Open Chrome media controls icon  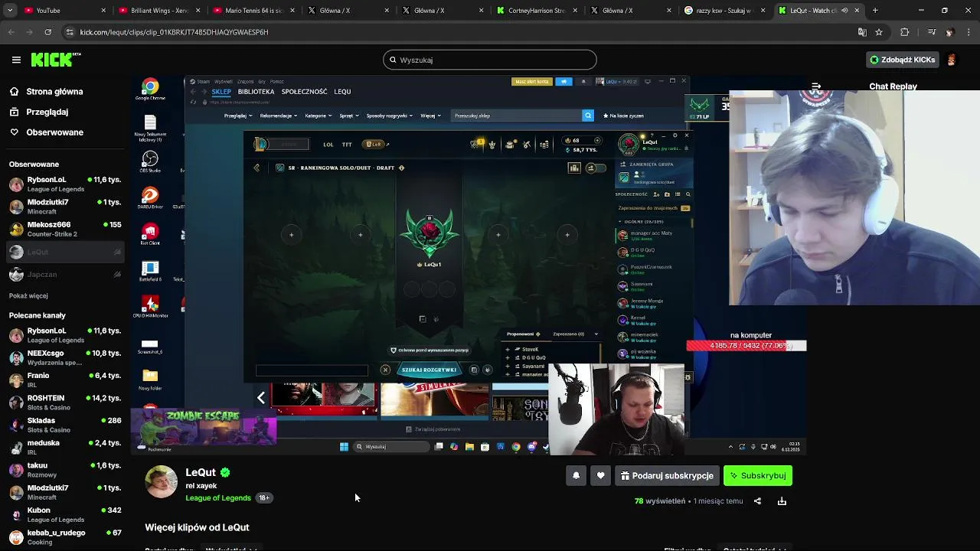pos(931,32)
